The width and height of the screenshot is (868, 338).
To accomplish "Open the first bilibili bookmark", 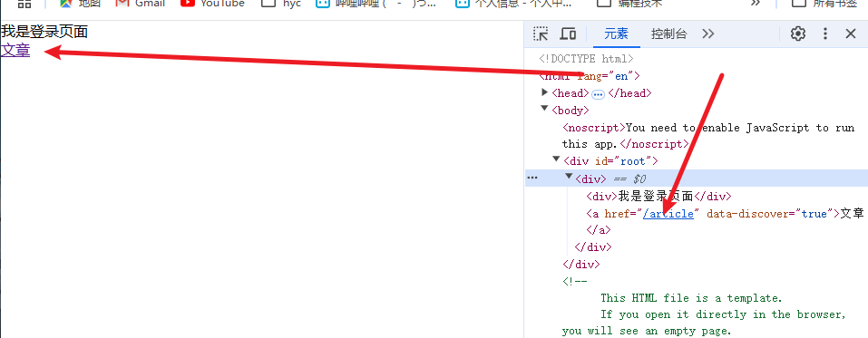I will click(376, 4).
